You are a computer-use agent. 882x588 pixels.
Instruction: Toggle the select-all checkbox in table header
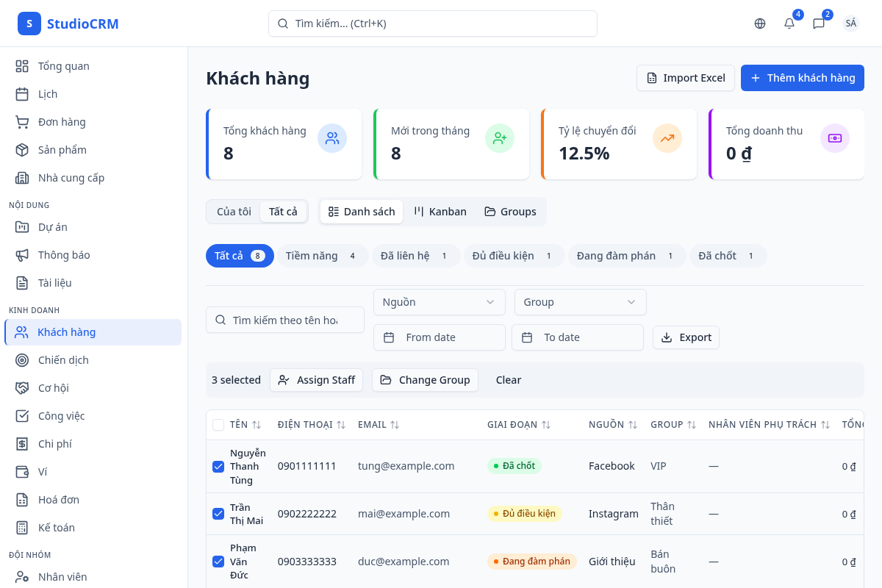pos(218,425)
